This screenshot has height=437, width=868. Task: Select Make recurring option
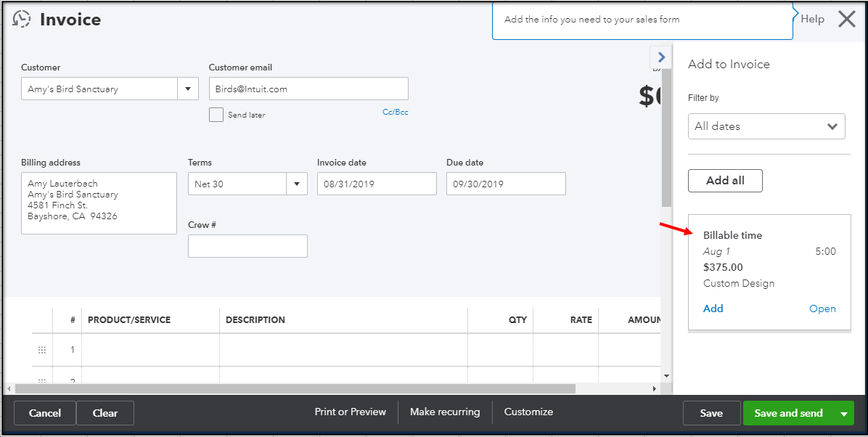tap(445, 412)
